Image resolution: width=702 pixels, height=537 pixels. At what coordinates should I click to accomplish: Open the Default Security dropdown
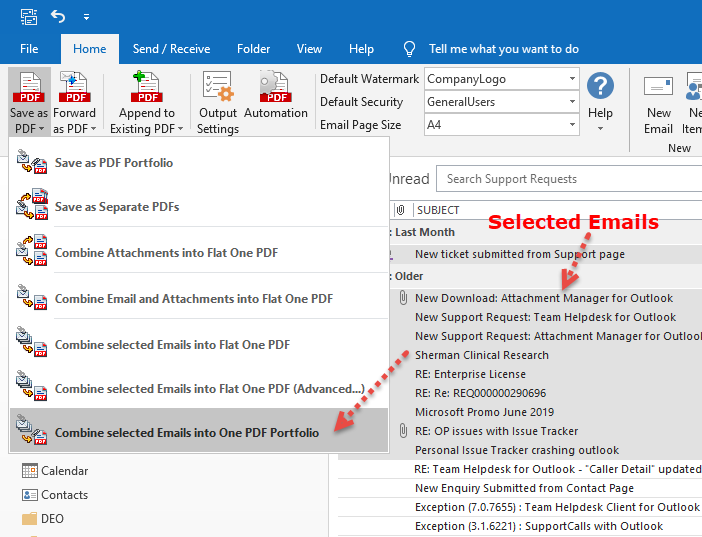point(572,102)
